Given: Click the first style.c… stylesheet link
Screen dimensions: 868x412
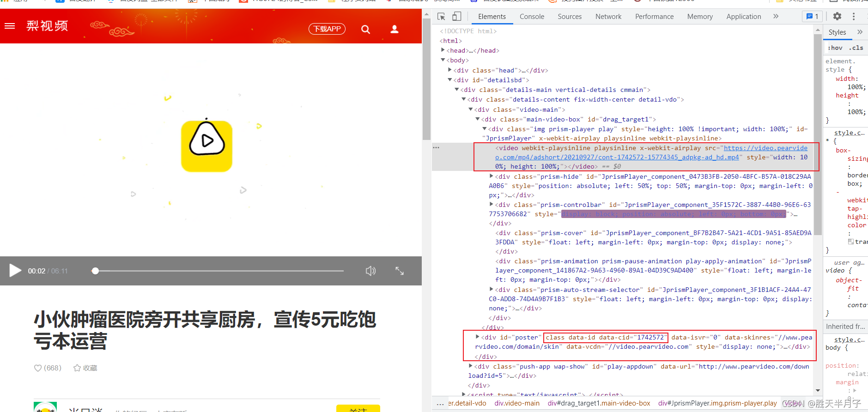Looking at the screenshot, I should (849, 133).
